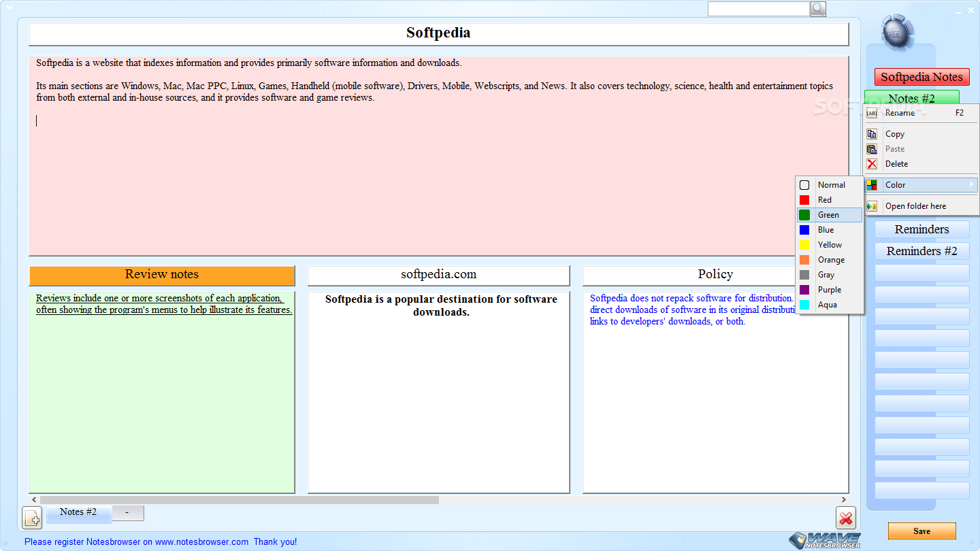This screenshot has height=551, width=980.
Task: Select Purple color option
Action: coord(830,290)
